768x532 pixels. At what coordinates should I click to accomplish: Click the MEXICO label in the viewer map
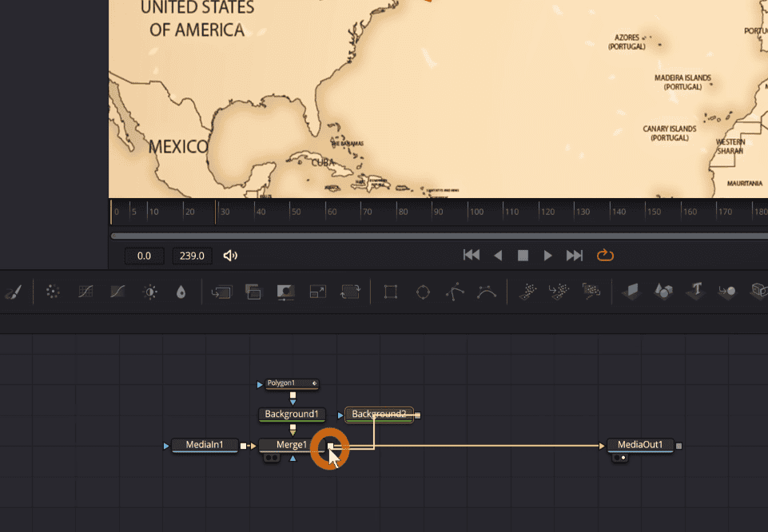pyautogui.click(x=177, y=146)
